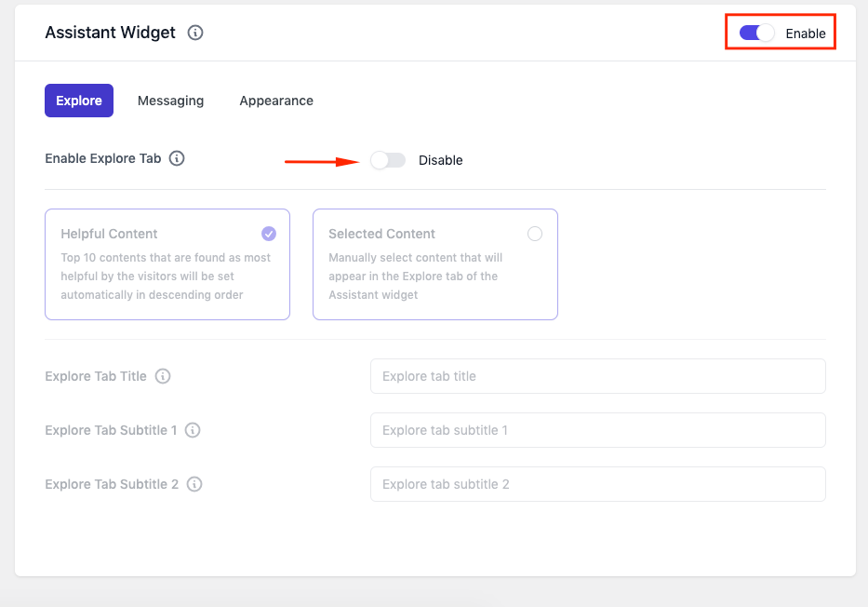Click the Explore tab title input field

(x=598, y=376)
